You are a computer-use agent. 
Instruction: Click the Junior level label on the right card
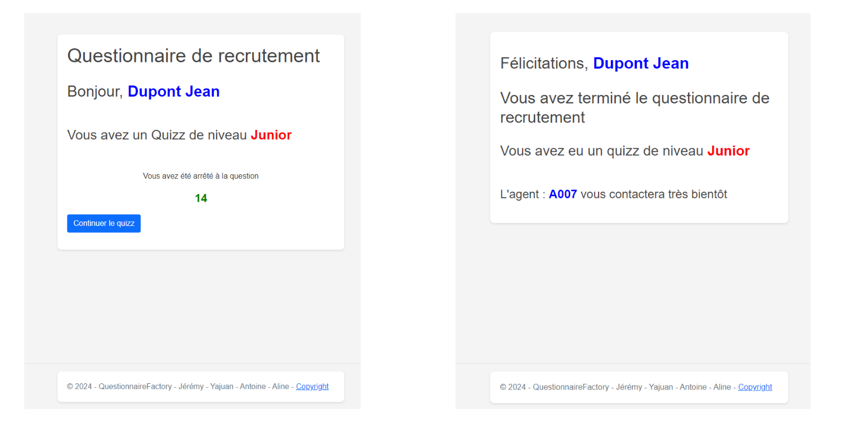click(x=728, y=151)
